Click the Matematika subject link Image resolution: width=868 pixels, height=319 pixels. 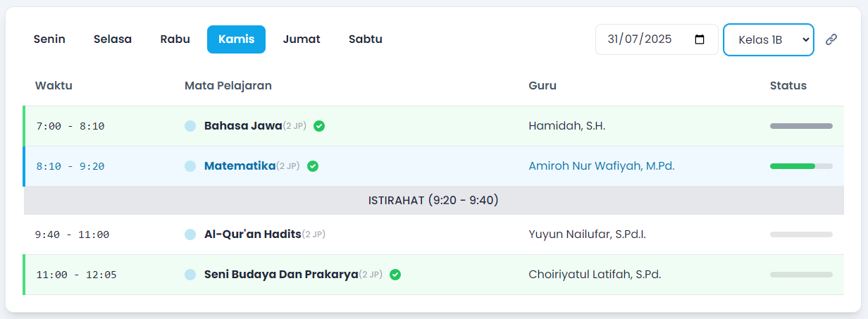(x=240, y=166)
